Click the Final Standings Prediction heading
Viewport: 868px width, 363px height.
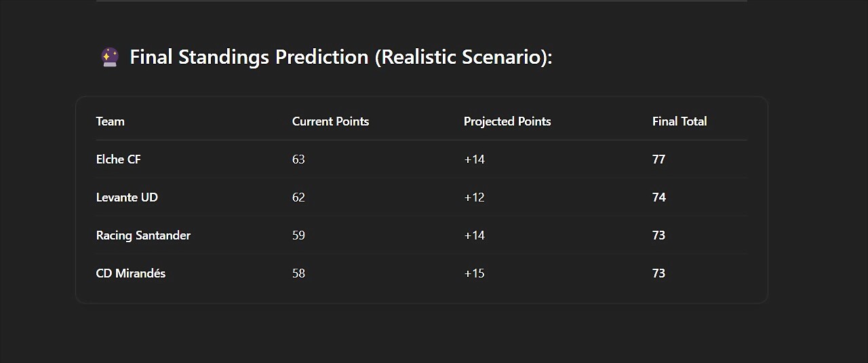(x=341, y=57)
